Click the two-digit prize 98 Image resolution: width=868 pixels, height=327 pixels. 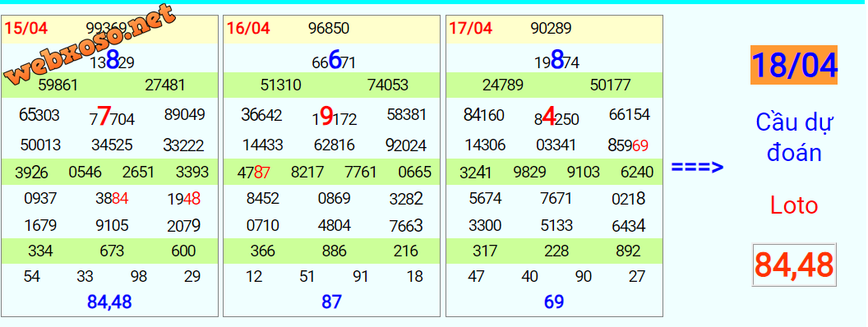tap(138, 277)
